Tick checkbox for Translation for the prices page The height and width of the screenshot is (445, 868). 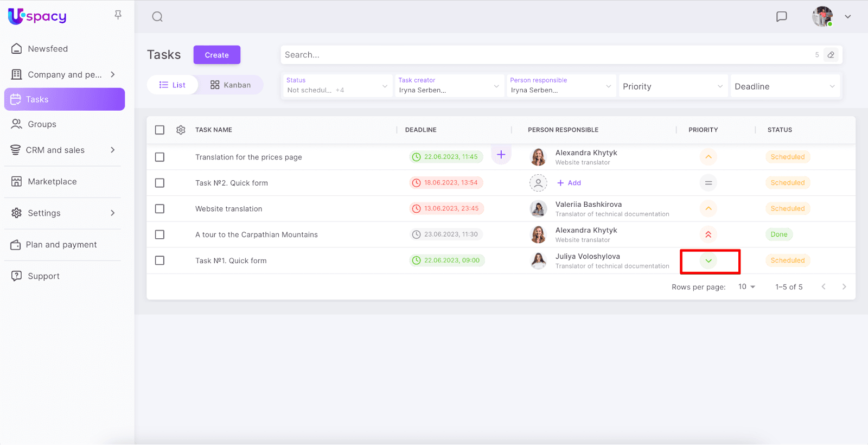(159, 157)
